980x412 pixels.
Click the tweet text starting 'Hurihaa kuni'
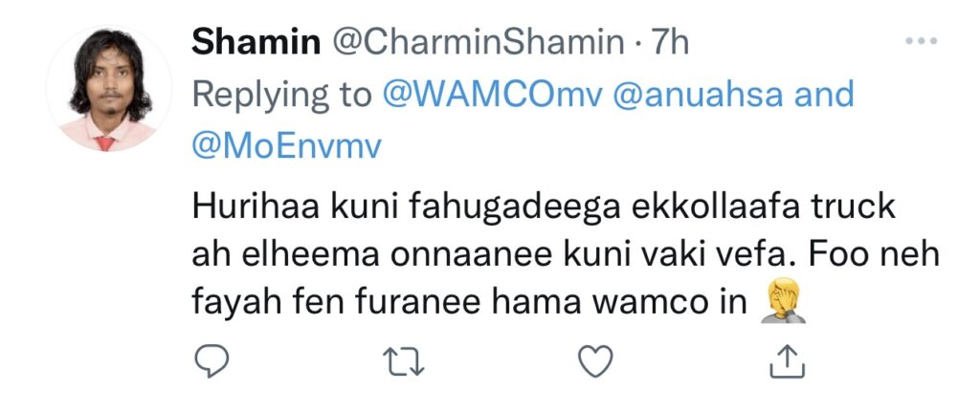566,255
